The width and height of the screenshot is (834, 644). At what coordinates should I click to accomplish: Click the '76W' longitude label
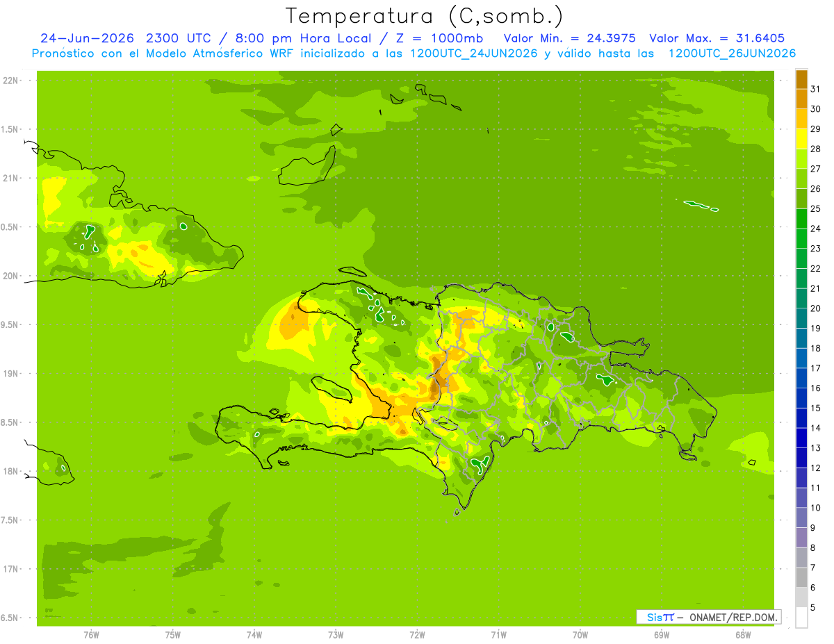pyautogui.click(x=91, y=635)
